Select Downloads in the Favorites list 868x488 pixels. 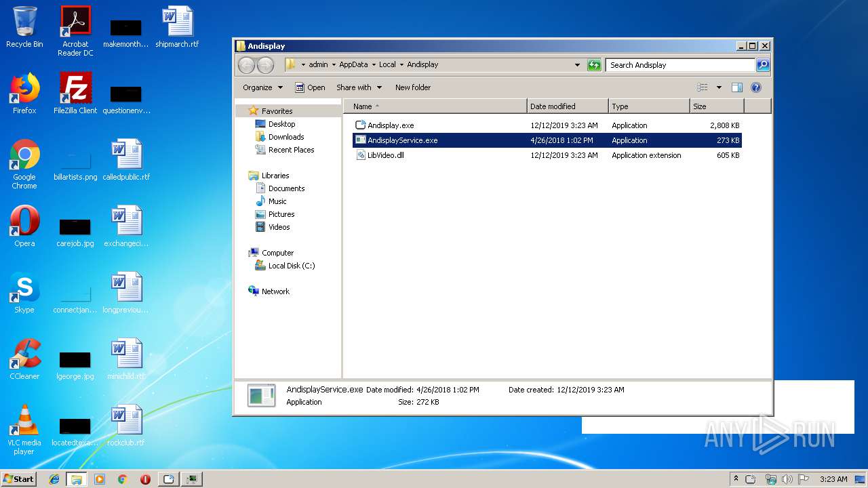point(285,137)
